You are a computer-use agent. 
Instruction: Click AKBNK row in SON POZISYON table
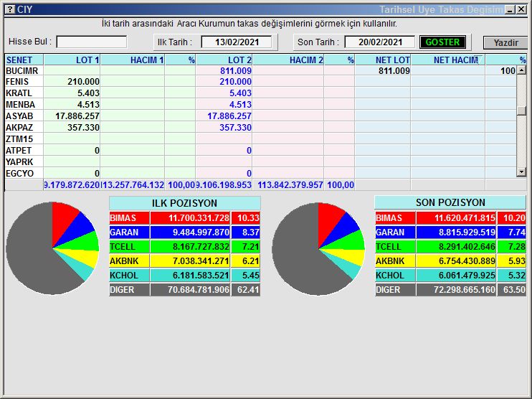tap(450, 260)
